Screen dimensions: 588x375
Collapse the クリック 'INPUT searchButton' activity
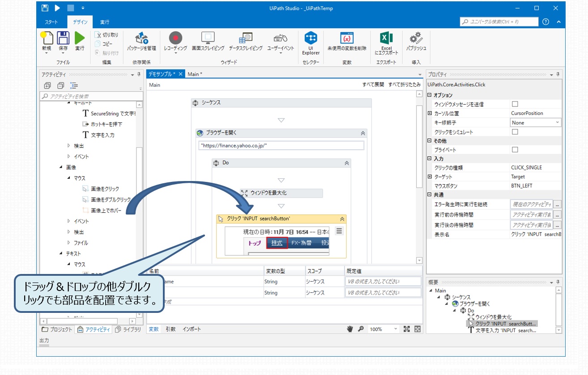[342, 219]
